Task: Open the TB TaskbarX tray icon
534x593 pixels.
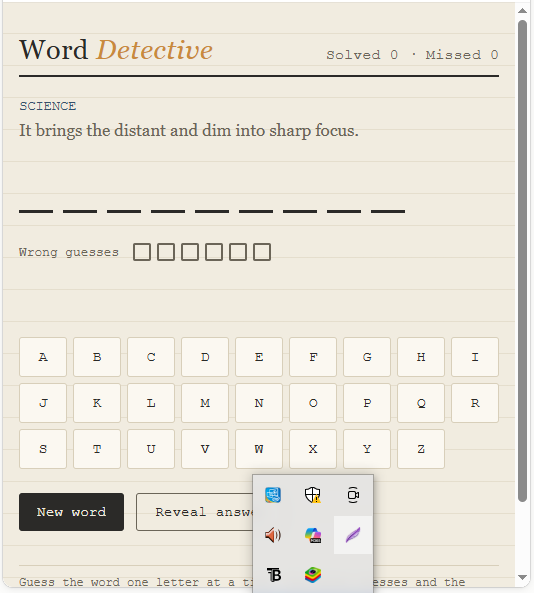Action: (x=273, y=575)
